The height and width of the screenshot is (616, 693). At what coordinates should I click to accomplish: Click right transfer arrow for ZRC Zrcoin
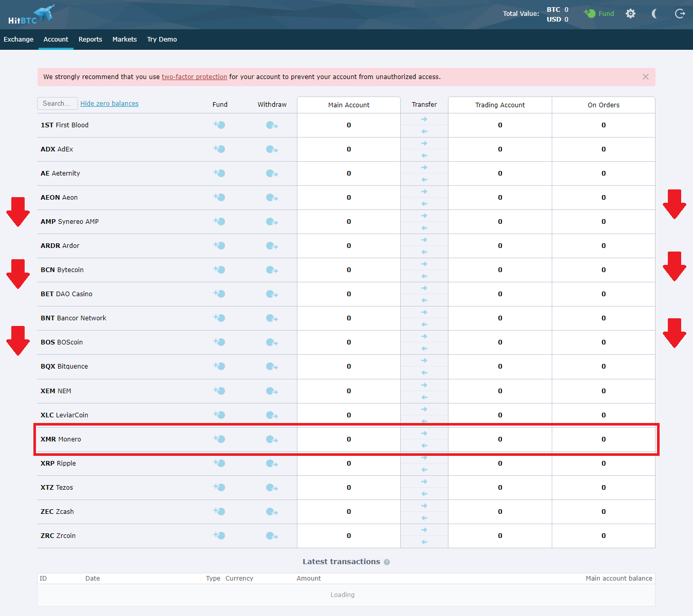424,530
